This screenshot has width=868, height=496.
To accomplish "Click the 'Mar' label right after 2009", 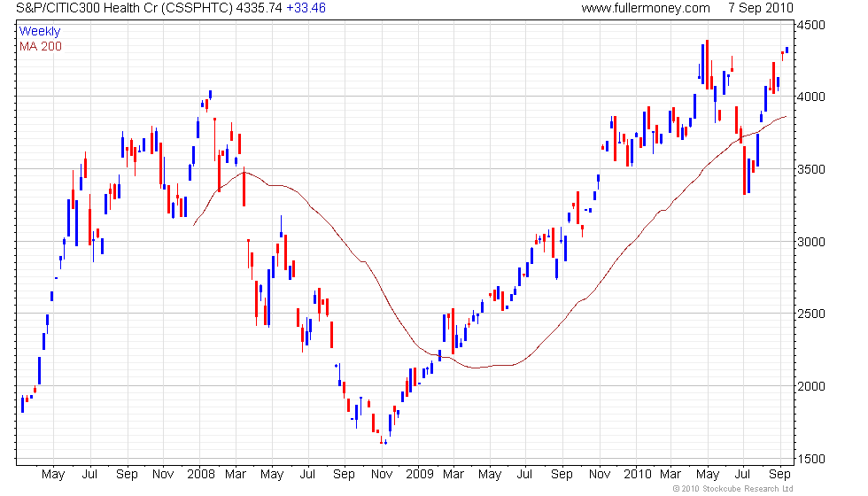I will tap(453, 475).
